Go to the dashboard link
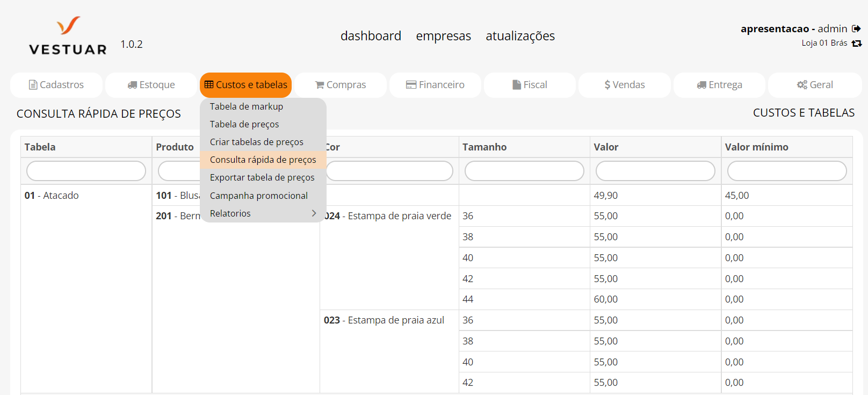Screen dimensions: 868x395 coord(371,36)
